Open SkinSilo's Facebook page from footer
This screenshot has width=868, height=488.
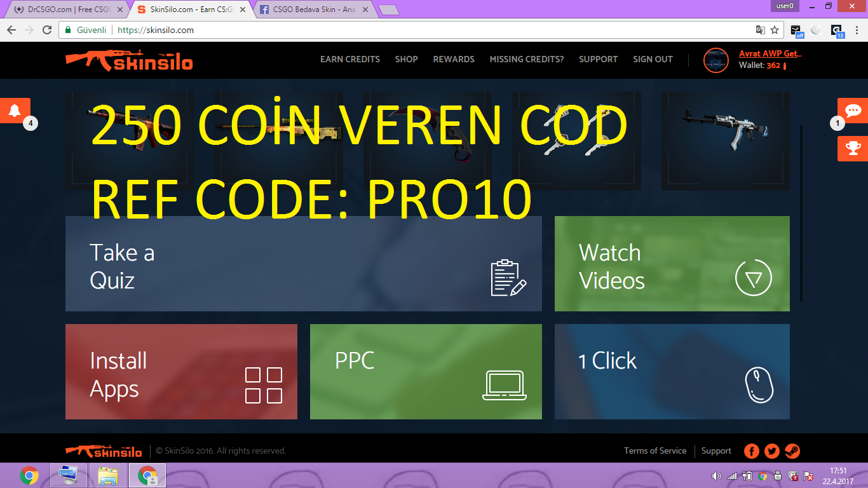click(752, 451)
